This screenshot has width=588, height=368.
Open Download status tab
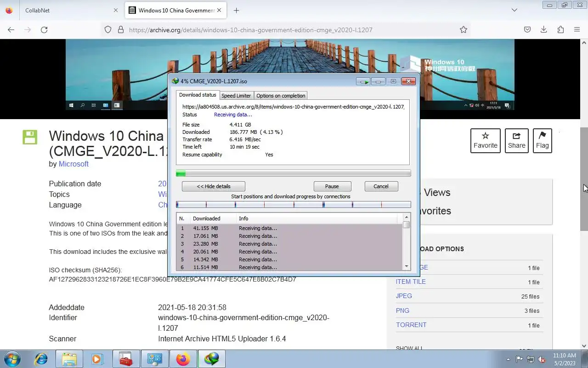click(198, 95)
